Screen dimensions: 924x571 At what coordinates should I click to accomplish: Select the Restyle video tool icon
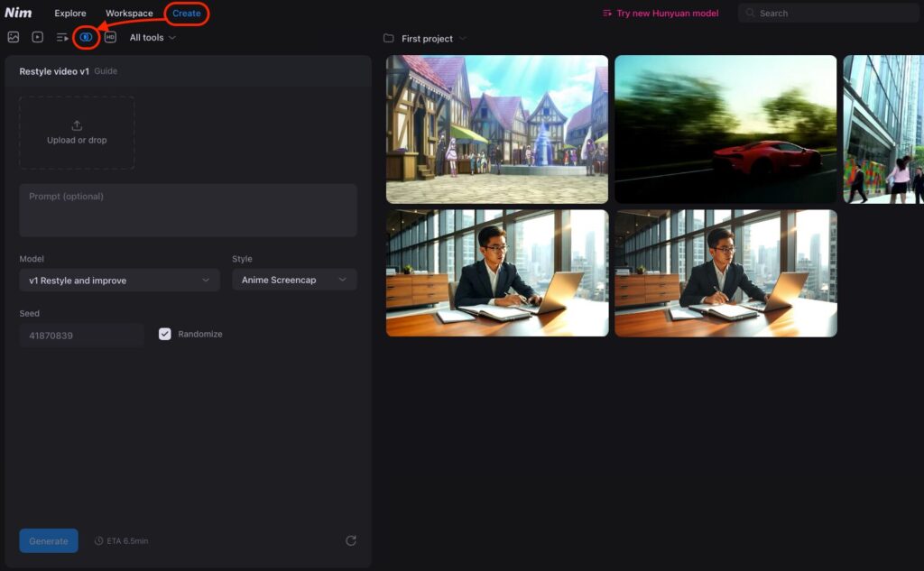86,37
